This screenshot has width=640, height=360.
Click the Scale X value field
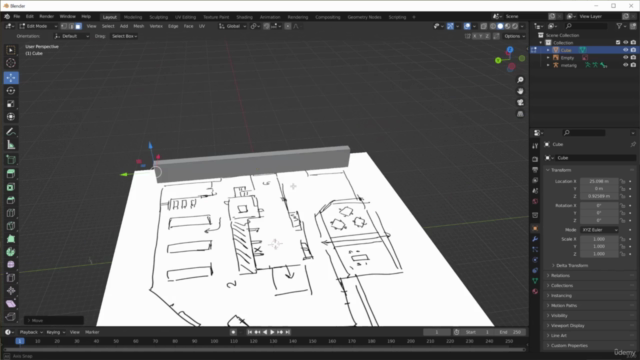coord(599,239)
